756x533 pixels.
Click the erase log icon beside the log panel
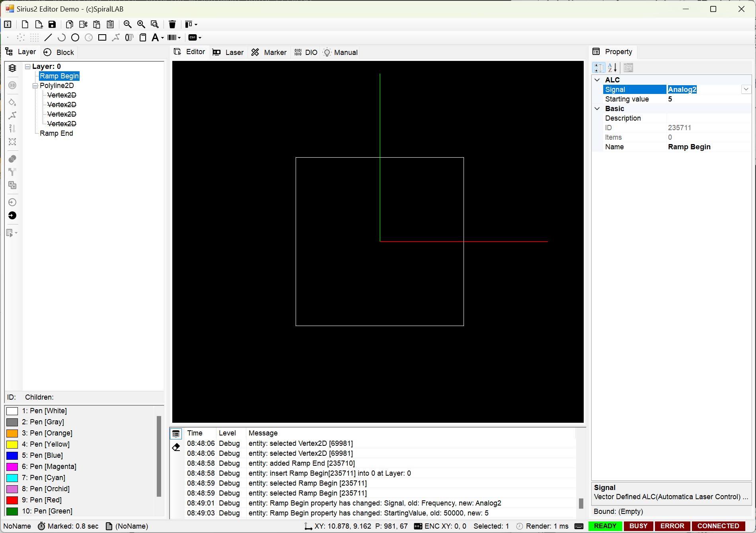[x=176, y=447]
